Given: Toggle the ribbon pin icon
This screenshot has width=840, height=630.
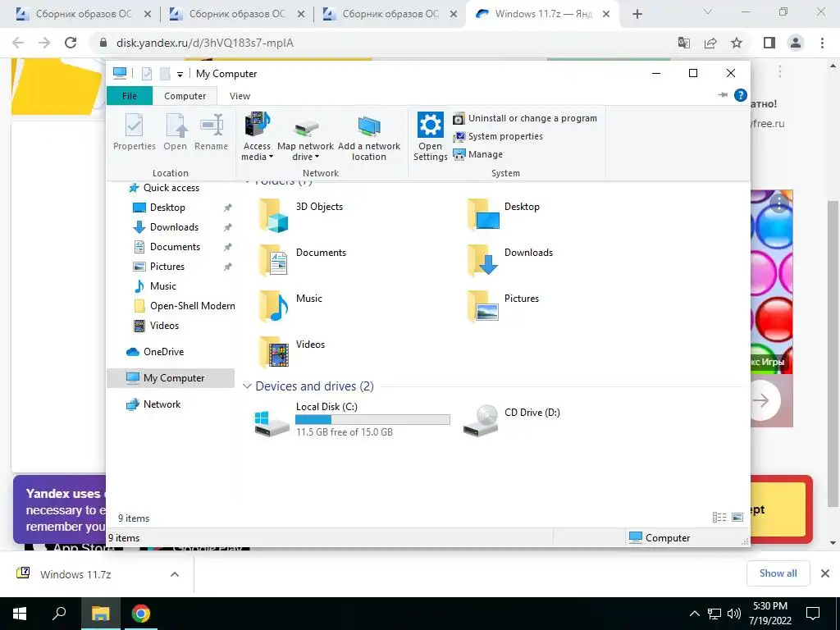Looking at the screenshot, I should tap(723, 95).
